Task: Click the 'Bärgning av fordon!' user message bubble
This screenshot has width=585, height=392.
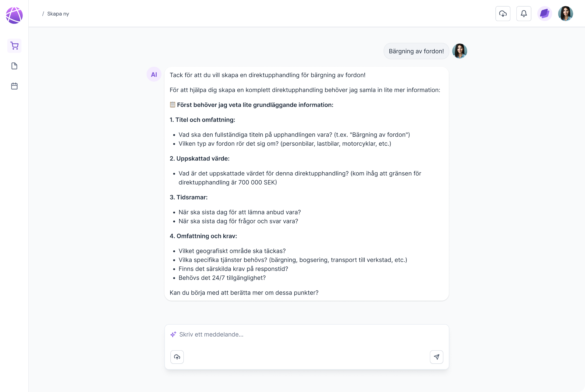Action: (x=416, y=51)
